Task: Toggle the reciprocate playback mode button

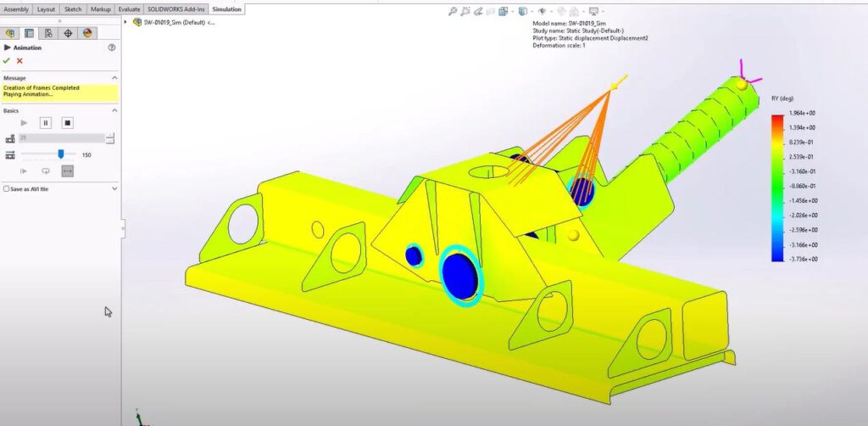Action: click(x=68, y=171)
